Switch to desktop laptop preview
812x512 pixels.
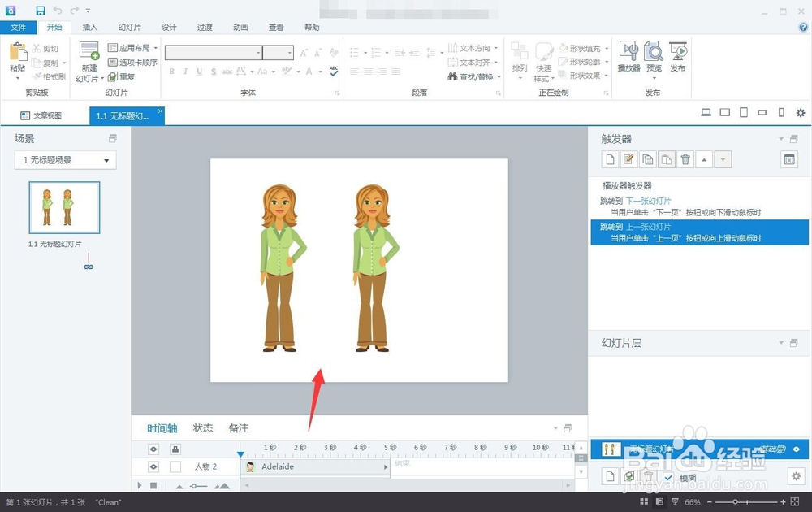click(706, 112)
